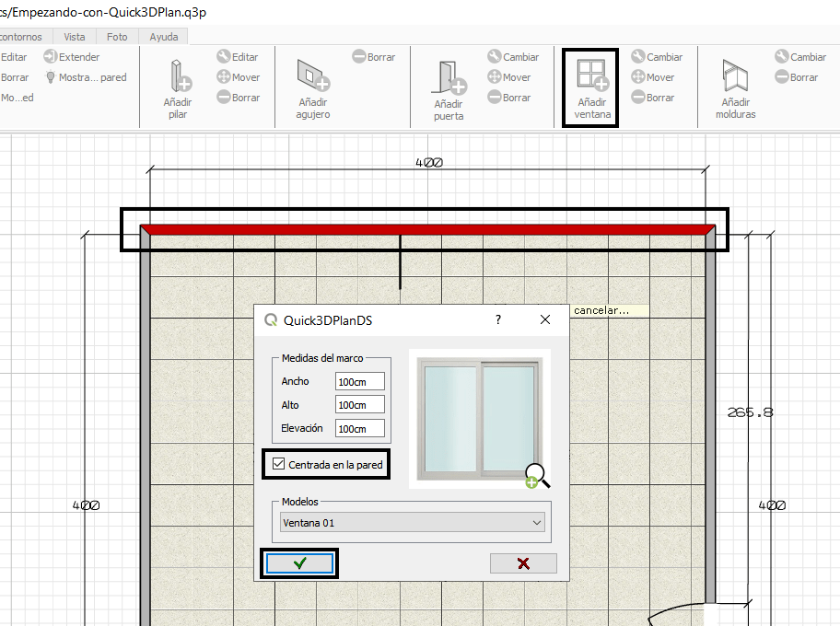Select Cambiar in the door group
The width and height of the screenshot is (840, 626).
[x=513, y=57]
